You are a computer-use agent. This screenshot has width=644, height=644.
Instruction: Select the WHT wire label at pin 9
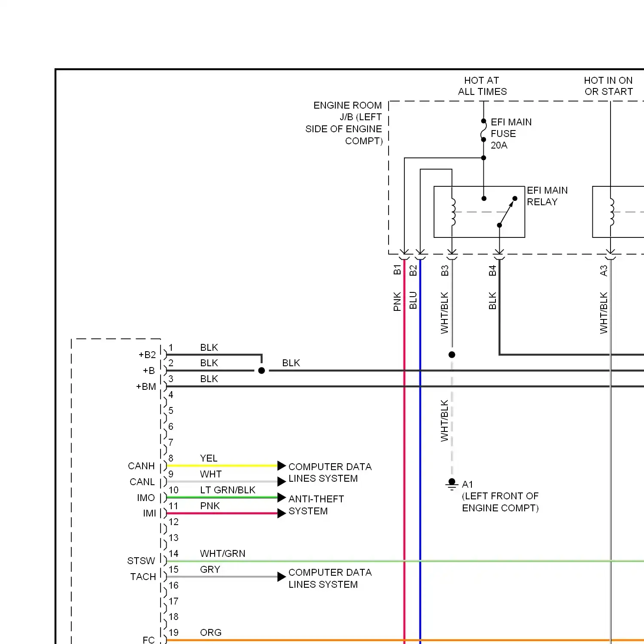tap(211, 474)
